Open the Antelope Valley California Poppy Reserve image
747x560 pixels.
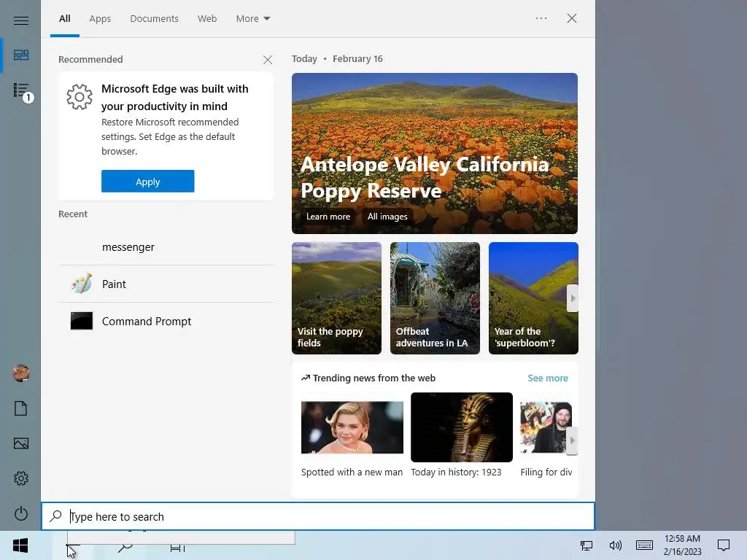(x=435, y=153)
